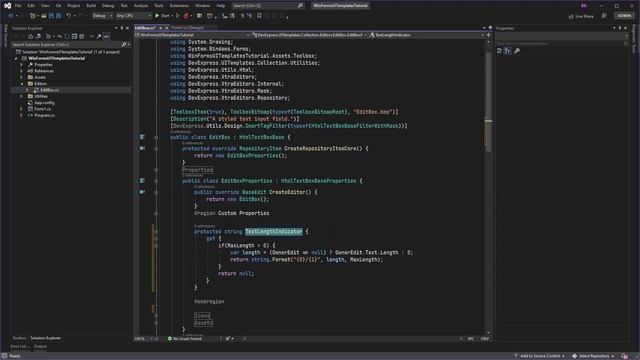Click Start Without Debugging outline play icon

point(178,16)
